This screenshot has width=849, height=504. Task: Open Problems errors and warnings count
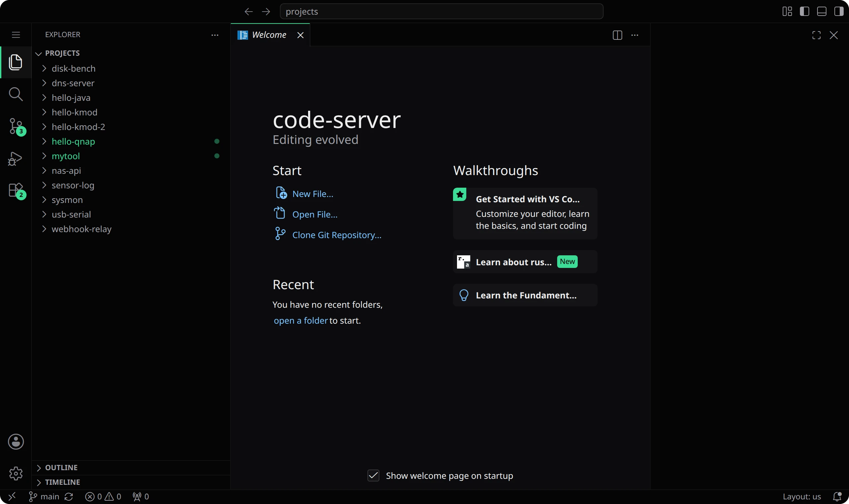(x=103, y=496)
